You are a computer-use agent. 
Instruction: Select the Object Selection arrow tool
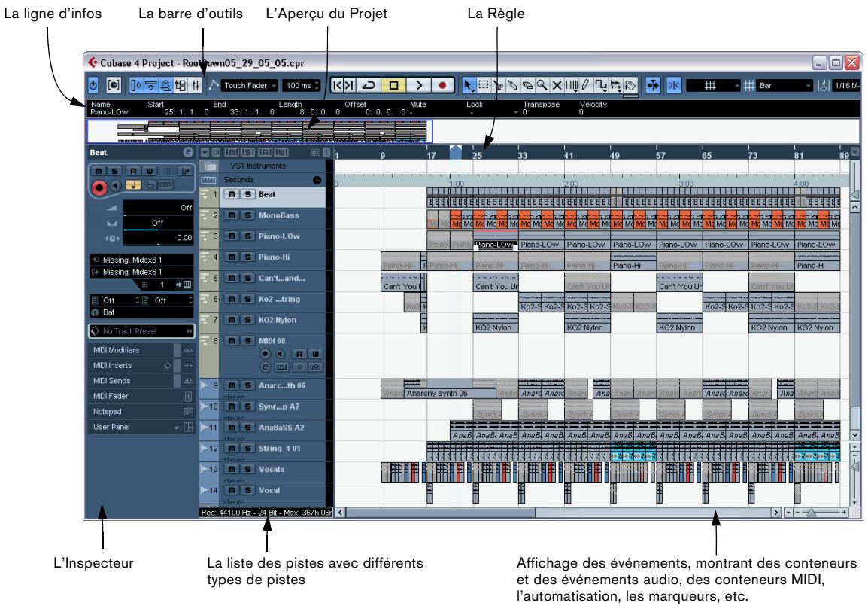point(469,85)
